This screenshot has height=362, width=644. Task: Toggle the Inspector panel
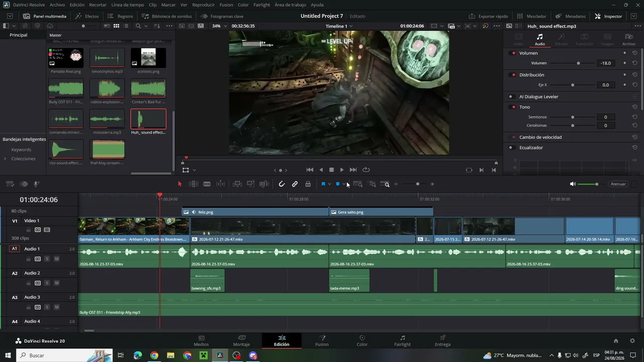(608, 16)
